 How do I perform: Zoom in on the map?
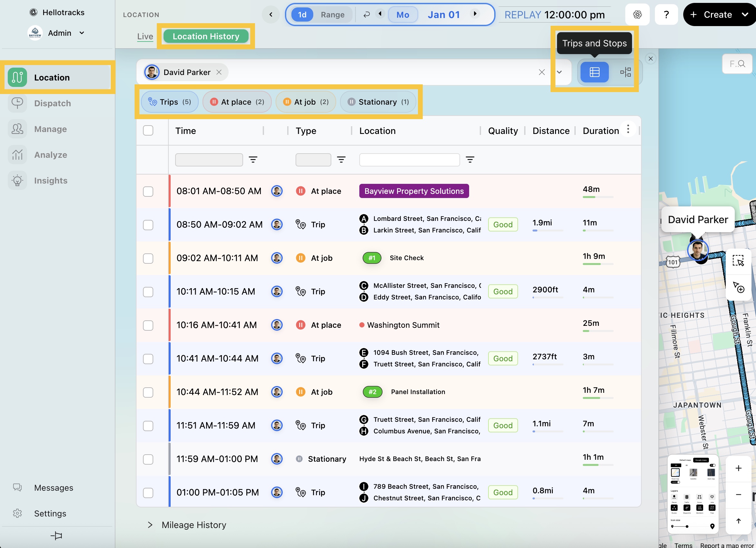point(738,468)
